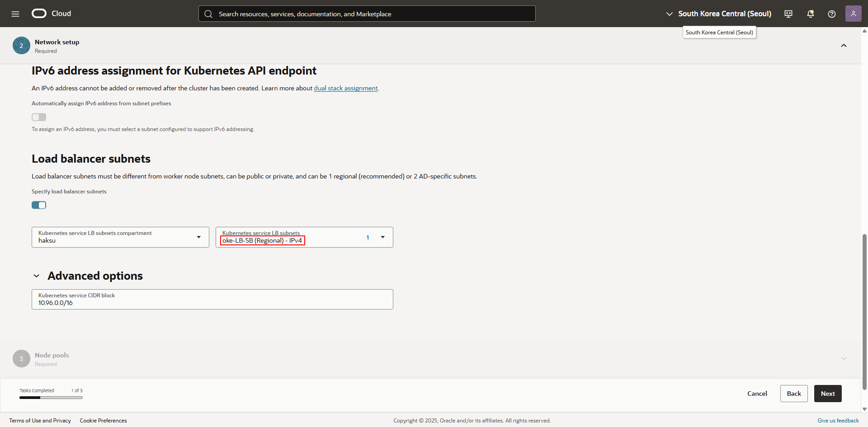Collapse the Network setup section chevron
This screenshot has width=868, height=427.
844,46
